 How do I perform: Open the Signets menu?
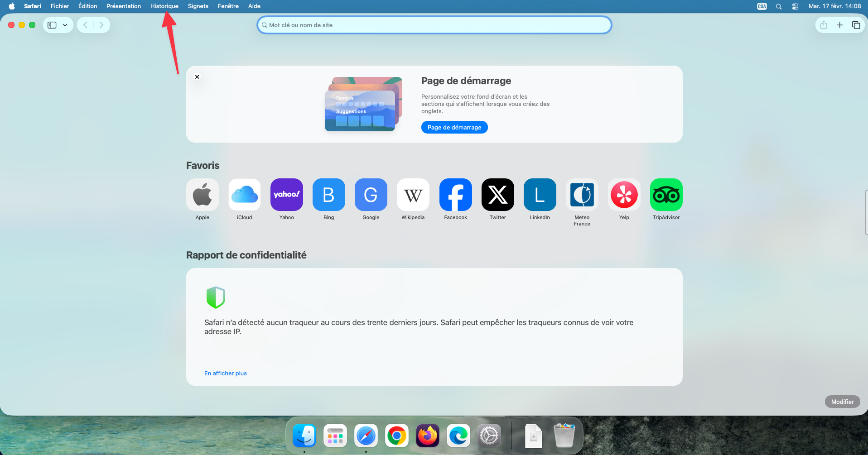click(x=198, y=6)
